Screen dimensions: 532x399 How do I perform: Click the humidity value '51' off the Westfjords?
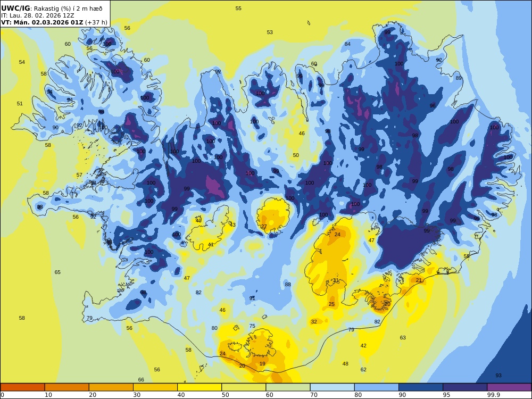click(x=20, y=104)
